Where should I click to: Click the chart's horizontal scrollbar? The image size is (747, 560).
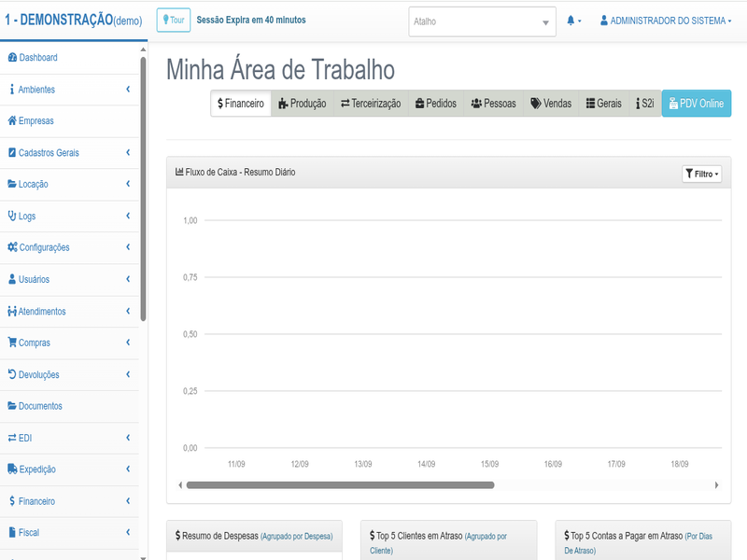(x=340, y=485)
